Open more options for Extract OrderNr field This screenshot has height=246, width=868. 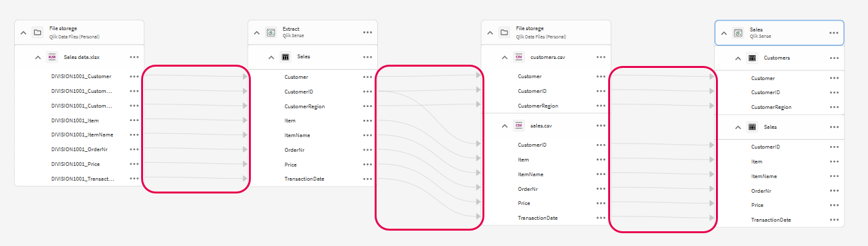pos(368,150)
